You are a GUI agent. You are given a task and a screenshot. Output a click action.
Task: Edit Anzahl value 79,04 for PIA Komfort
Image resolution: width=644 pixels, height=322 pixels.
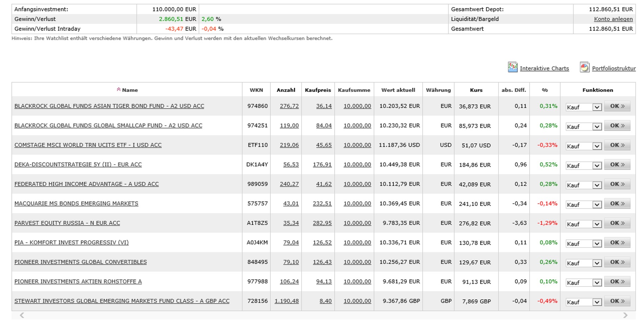[291, 242]
